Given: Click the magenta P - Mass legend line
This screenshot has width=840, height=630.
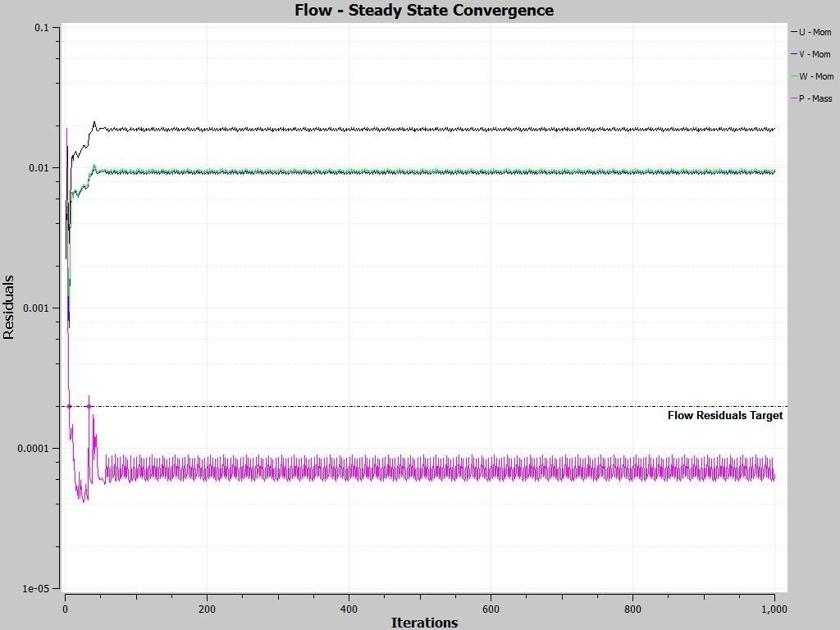Looking at the screenshot, I should point(794,98).
